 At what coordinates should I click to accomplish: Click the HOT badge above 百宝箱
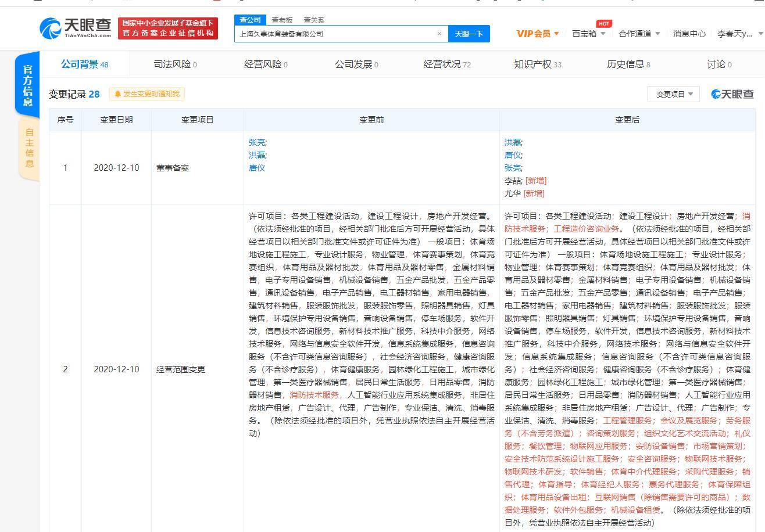tap(604, 23)
